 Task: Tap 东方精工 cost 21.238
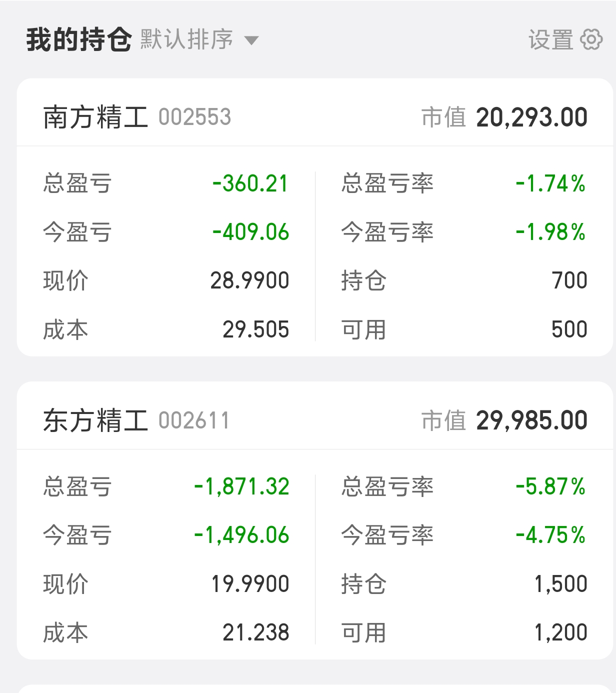tap(256, 632)
